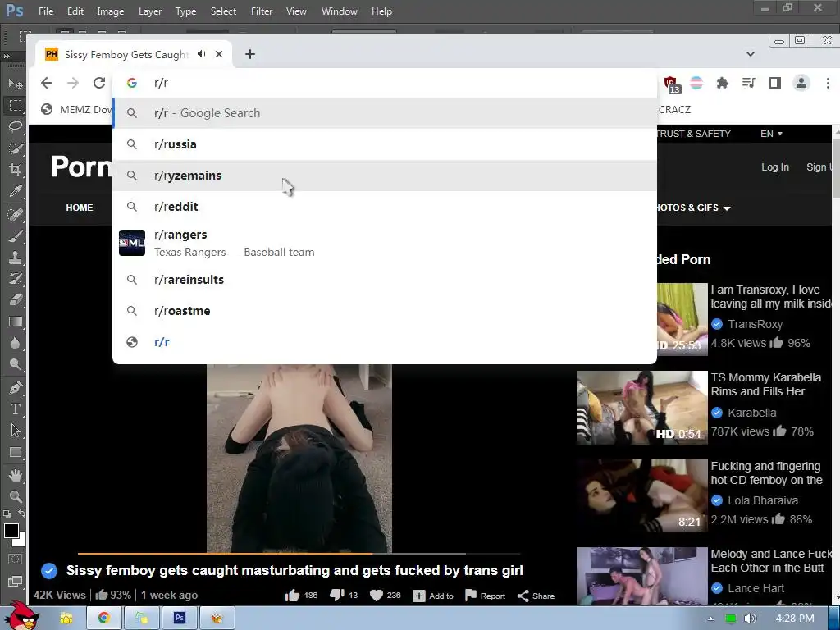The height and width of the screenshot is (630, 840).
Task: Switch foreground and background colors
Action: click(x=21, y=514)
